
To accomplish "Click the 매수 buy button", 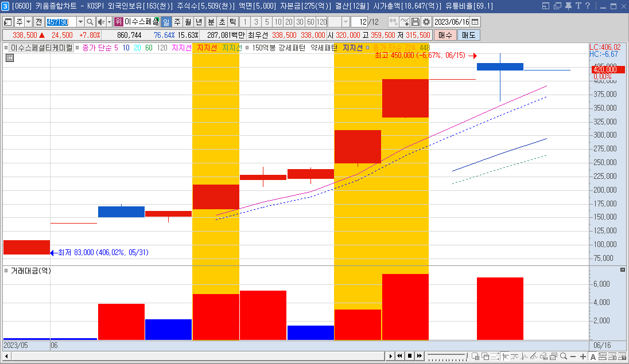I will 445,36.
